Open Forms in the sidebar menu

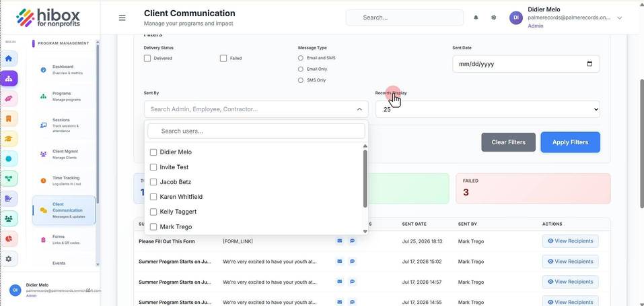pyautogui.click(x=64, y=239)
